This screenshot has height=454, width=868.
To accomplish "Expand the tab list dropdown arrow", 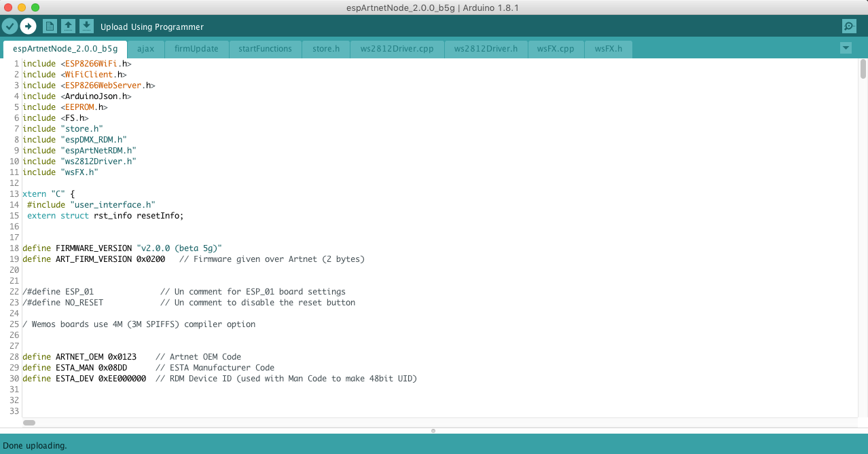I will pyautogui.click(x=846, y=48).
